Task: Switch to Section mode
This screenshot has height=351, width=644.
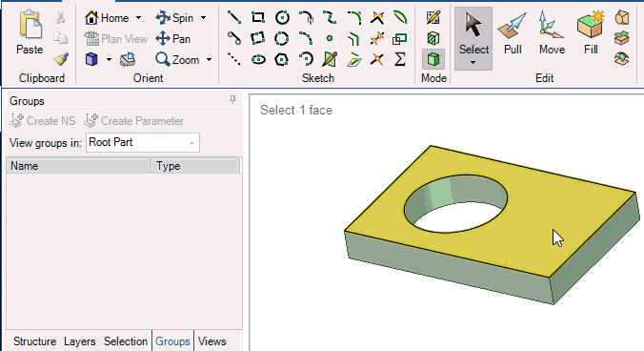Action: click(433, 39)
